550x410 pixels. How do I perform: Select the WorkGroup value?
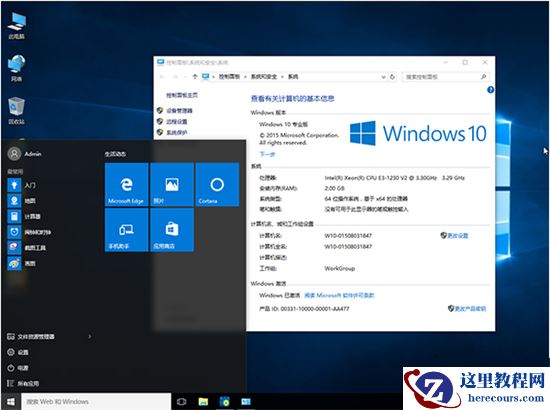(340, 268)
